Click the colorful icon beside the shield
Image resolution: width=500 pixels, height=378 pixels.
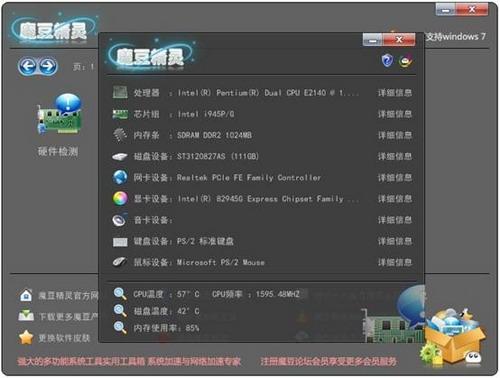tap(406, 61)
